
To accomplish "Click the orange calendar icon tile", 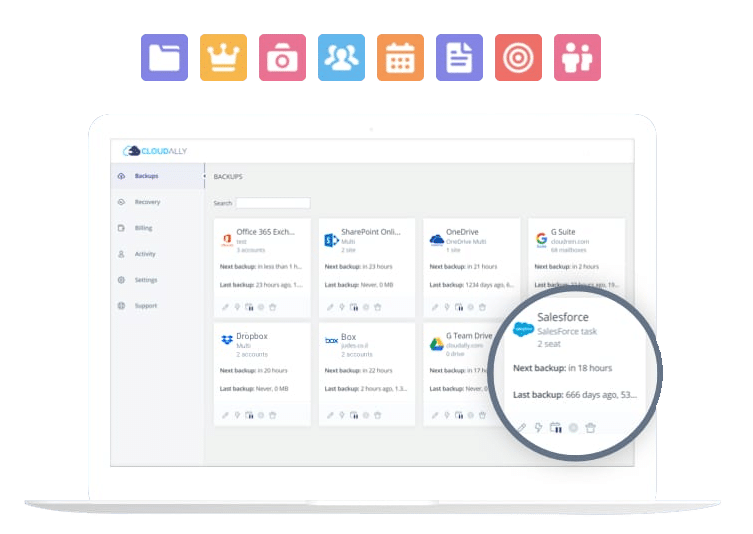I will [x=401, y=58].
